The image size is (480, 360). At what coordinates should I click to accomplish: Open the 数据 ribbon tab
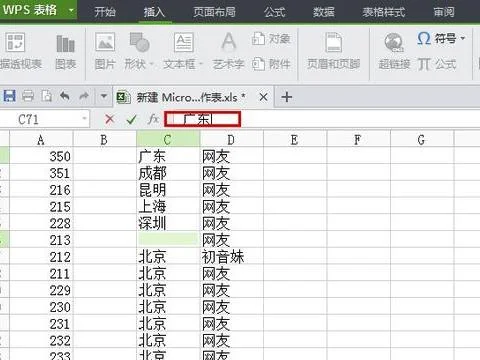[x=324, y=12]
